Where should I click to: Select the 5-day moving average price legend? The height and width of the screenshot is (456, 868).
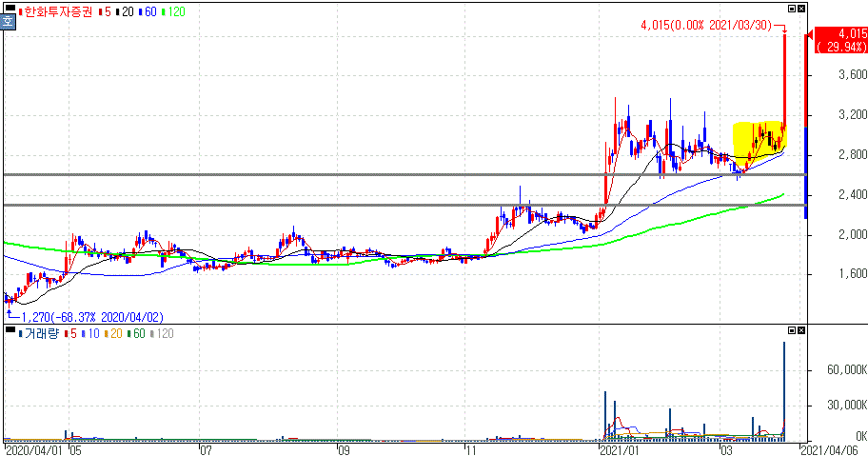click(x=106, y=11)
